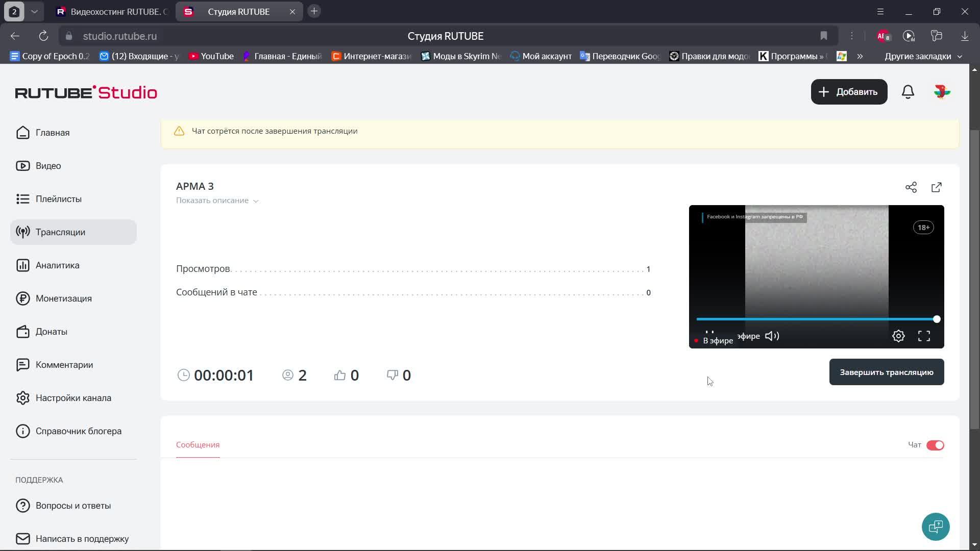The image size is (980, 551).
Task: Open the user profile avatar
Action: click(942, 92)
